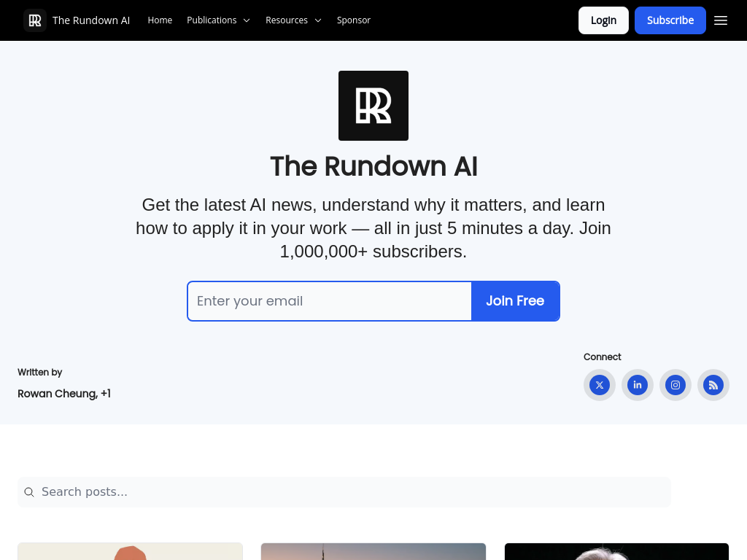747x560 pixels.
Task: Expand the Resources dropdown
Action: tap(293, 20)
